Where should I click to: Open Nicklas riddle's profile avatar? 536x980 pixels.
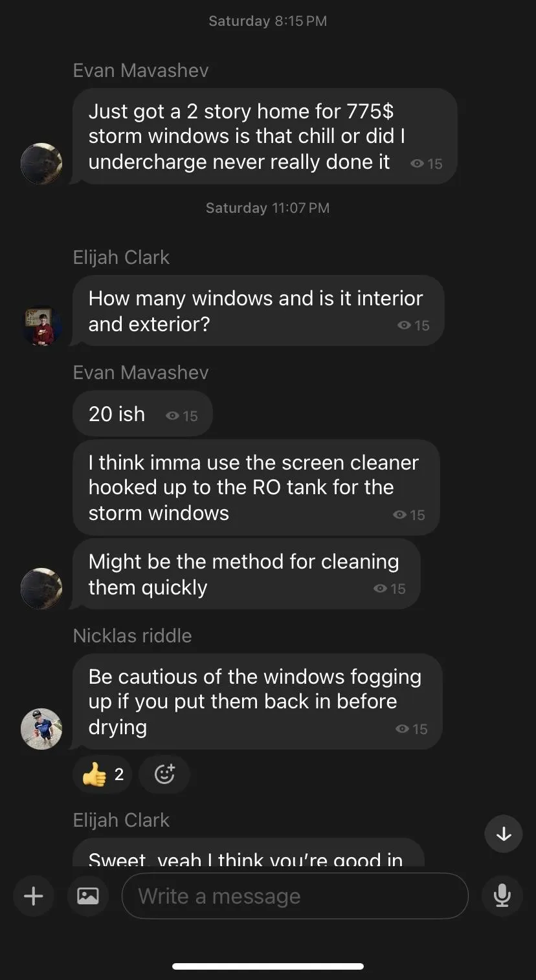click(41, 729)
